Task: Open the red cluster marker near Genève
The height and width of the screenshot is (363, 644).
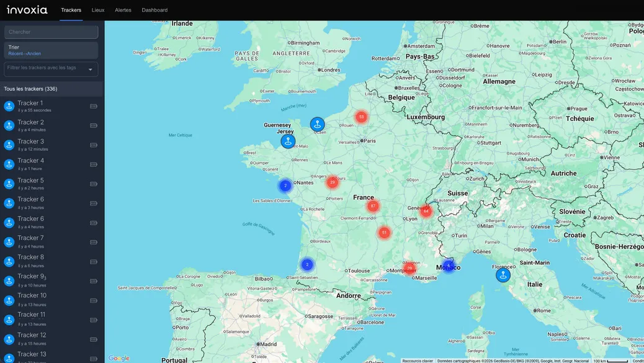Action: point(426,211)
